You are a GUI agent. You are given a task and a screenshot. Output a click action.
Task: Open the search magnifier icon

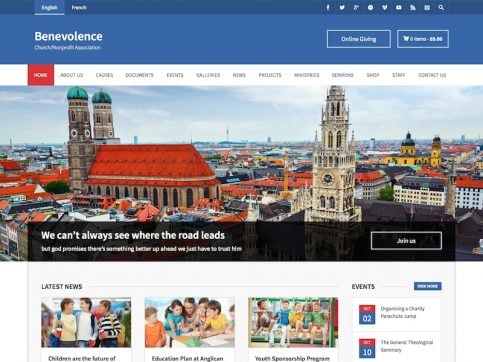441,7
